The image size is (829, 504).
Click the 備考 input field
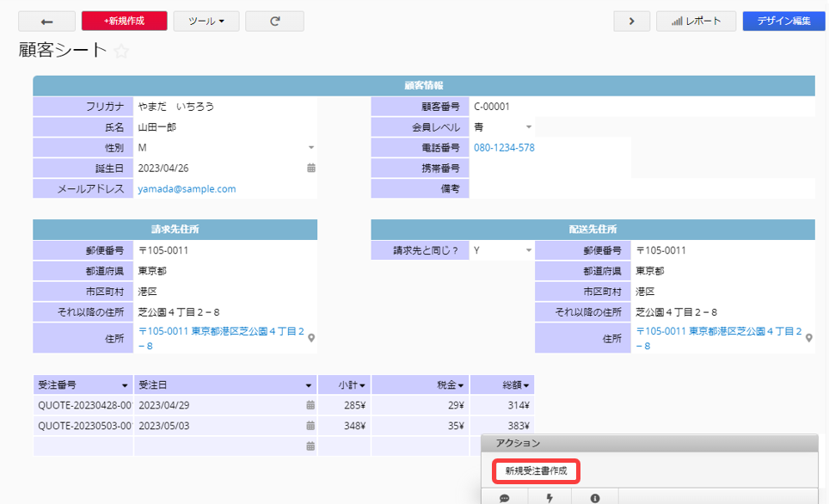641,189
